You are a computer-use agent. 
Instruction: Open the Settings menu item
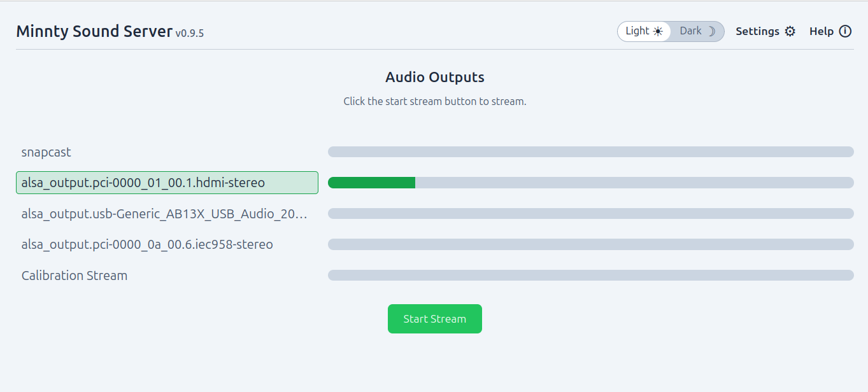765,31
